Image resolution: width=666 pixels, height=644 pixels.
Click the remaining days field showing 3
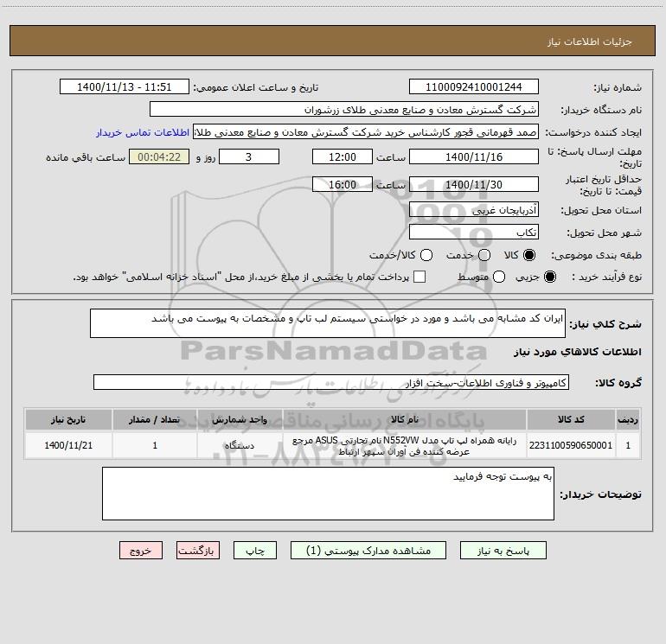click(249, 156)
